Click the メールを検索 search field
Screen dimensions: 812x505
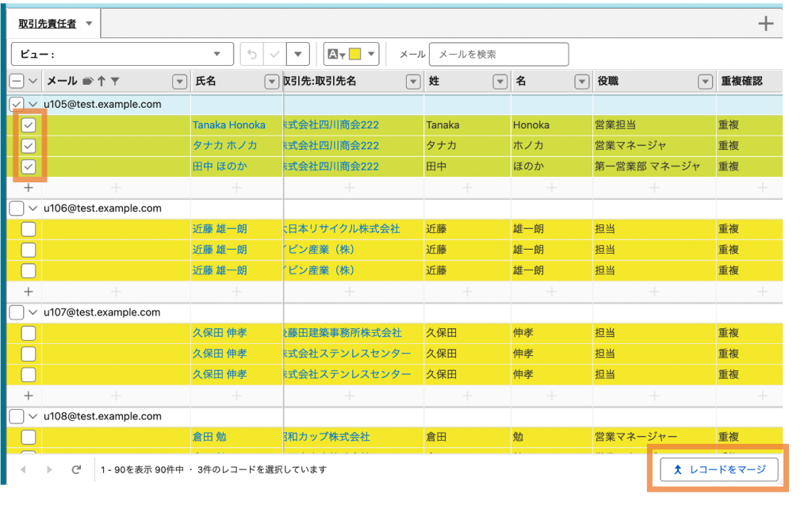(498, 54)
